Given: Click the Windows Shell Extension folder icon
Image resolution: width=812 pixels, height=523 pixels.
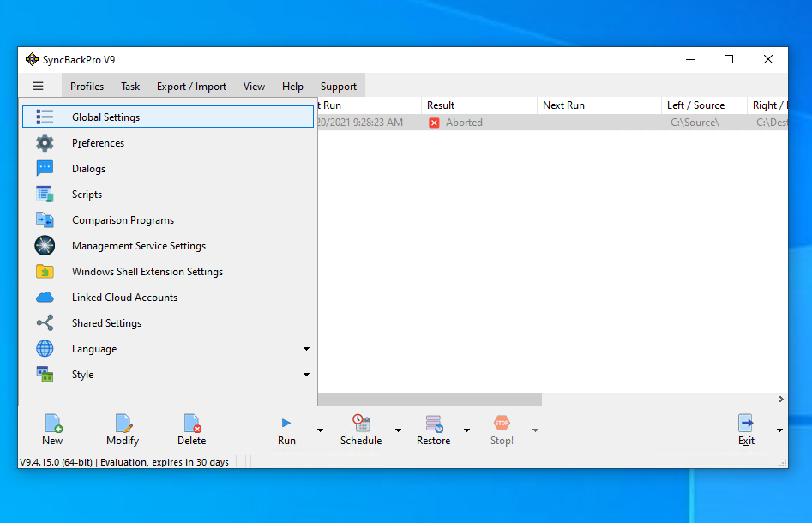Looking at the screenshot, I should (x=45, y=271).
